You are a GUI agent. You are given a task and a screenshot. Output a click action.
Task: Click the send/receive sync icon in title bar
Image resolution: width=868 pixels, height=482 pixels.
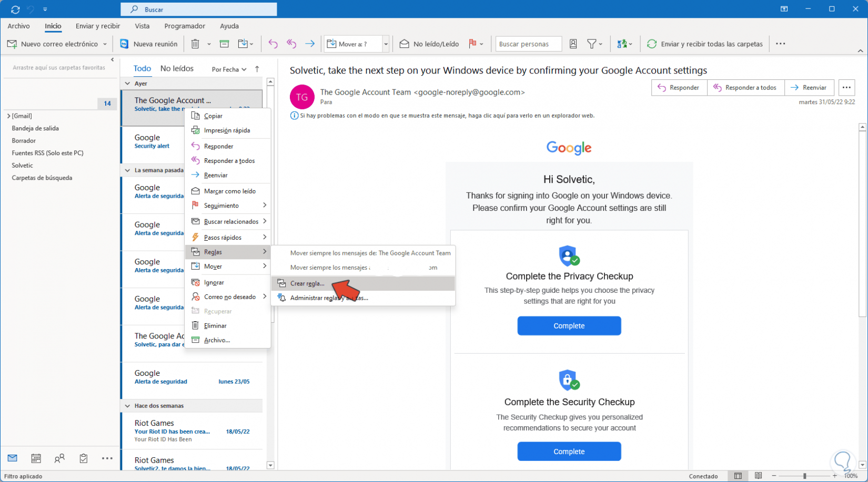coord(15,9)
